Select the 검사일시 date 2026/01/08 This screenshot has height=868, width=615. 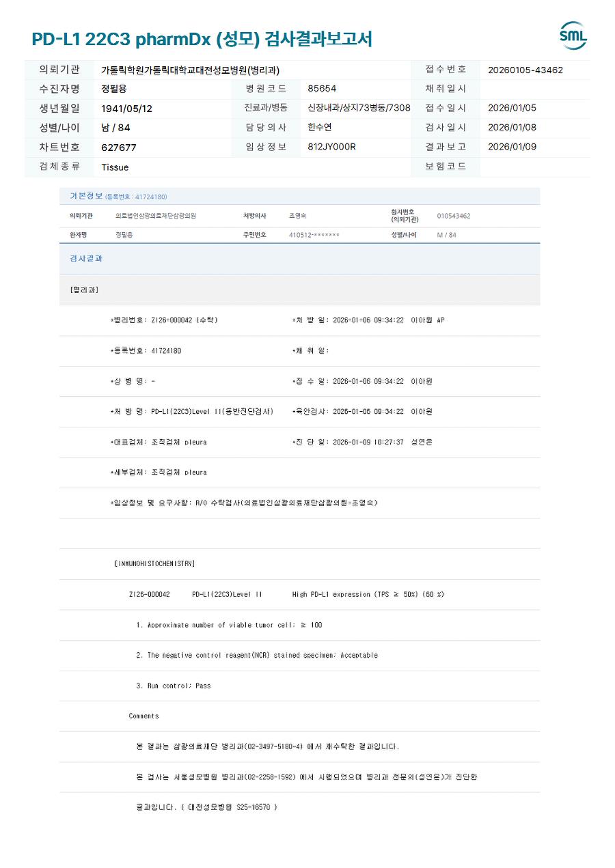click(512, 127)
